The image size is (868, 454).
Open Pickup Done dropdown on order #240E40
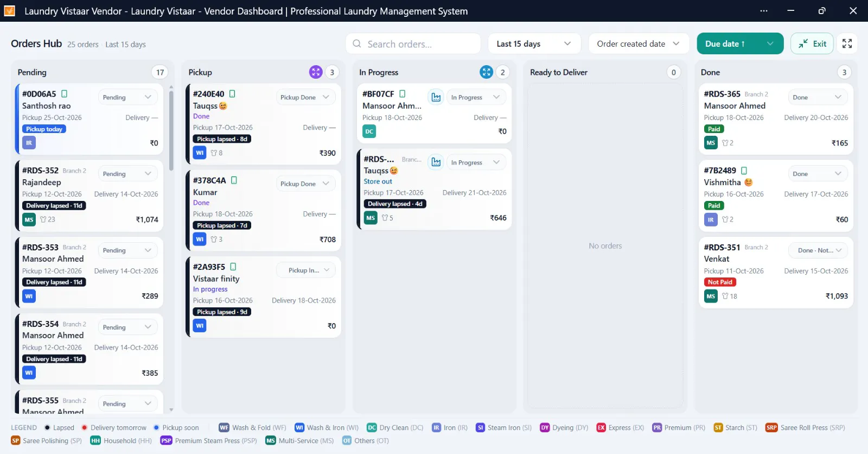[305, 97]
